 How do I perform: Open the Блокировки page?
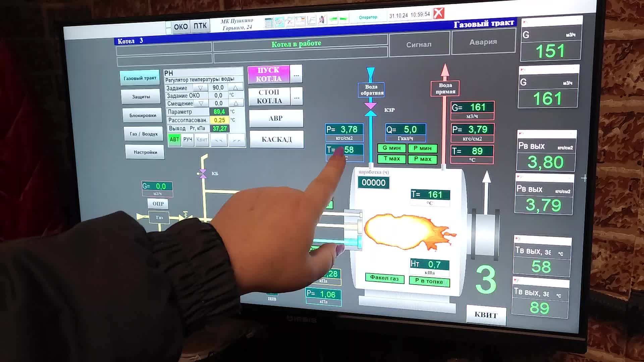tap(143, 115)
